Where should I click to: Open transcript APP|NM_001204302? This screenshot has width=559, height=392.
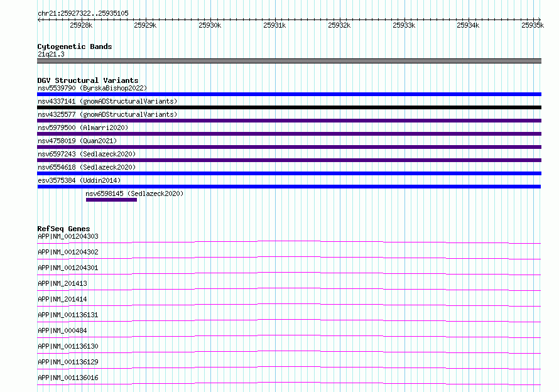(68, 252)
